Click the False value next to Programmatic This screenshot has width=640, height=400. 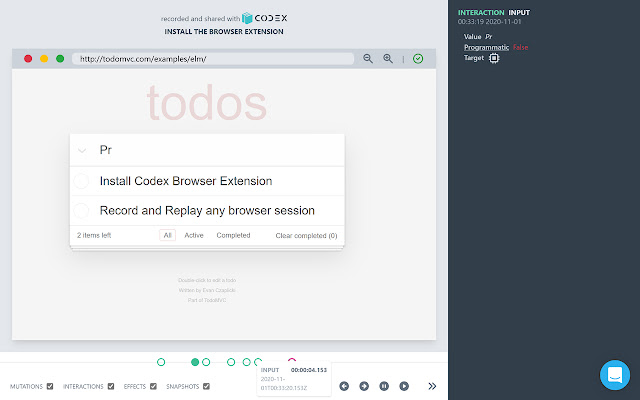coord(520,47)
